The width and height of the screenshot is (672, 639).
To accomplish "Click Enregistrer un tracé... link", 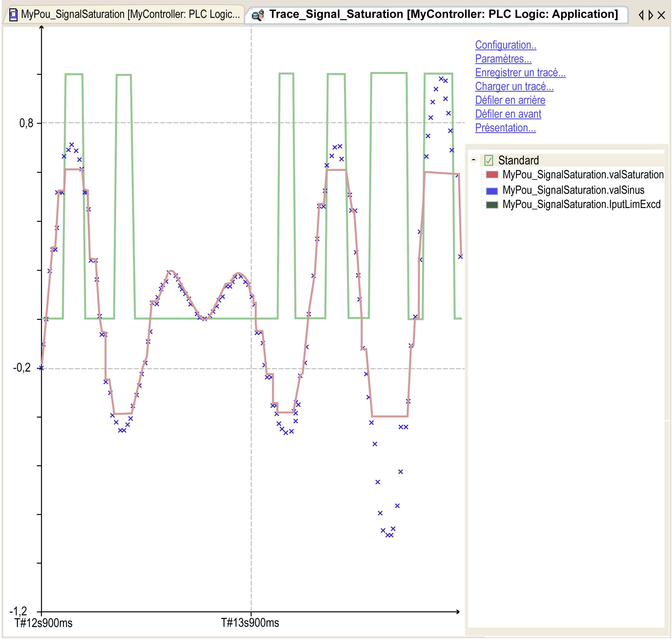I will 520,73.
